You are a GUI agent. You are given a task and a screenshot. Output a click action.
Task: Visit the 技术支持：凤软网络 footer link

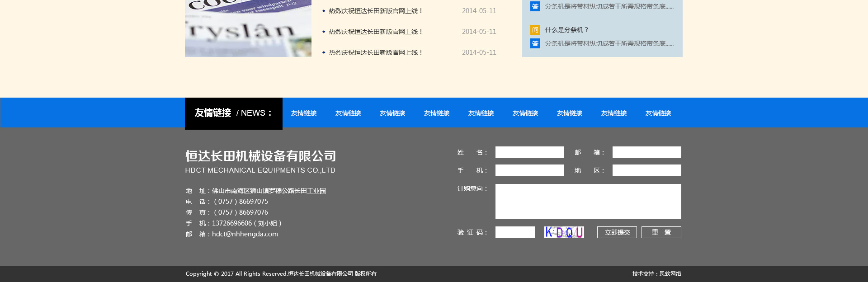point(656,274)
